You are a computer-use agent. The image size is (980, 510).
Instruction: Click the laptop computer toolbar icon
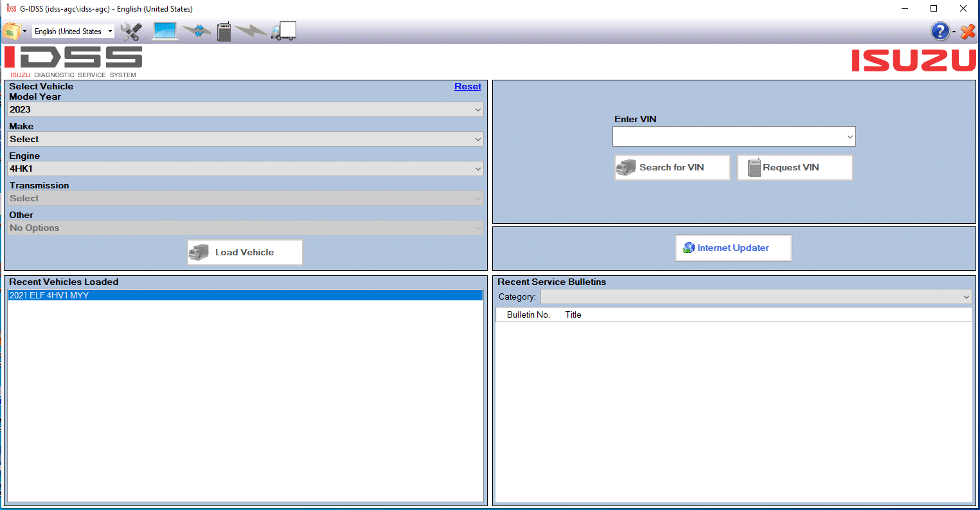165,31
